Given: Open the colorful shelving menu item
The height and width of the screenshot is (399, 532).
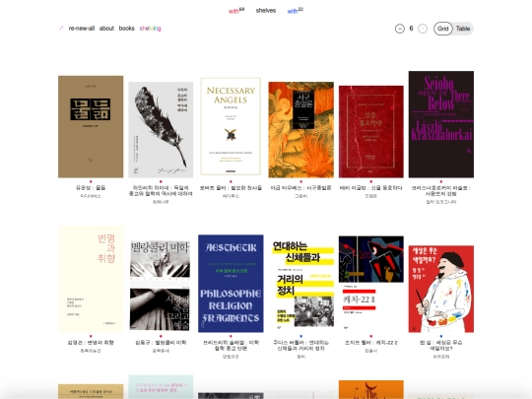Looking at the screenshot, I should click(150, 29).
